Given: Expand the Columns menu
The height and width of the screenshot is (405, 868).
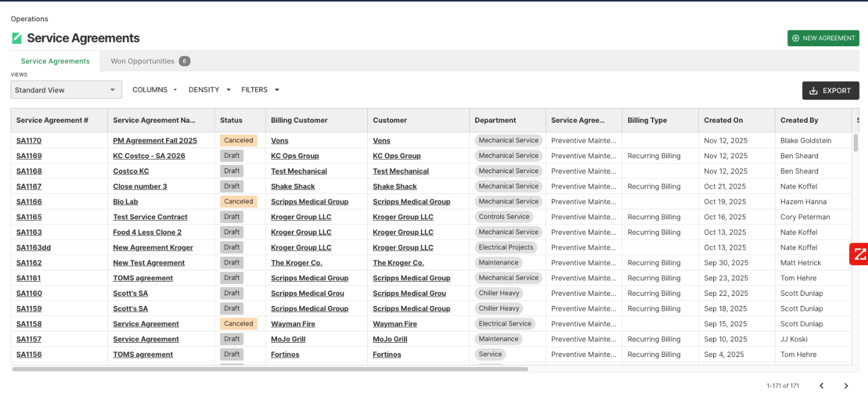Looking at the screenshot, I should click(154, 90).
